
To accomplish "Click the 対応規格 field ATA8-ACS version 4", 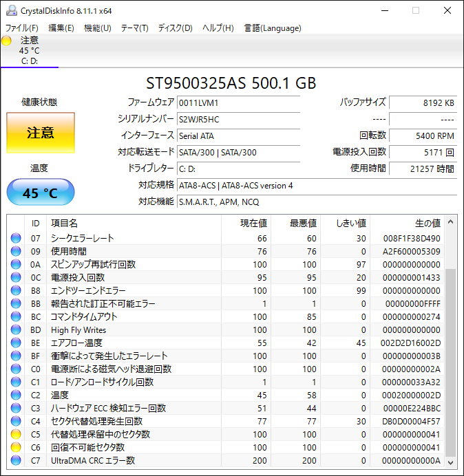I will (317, 185).
